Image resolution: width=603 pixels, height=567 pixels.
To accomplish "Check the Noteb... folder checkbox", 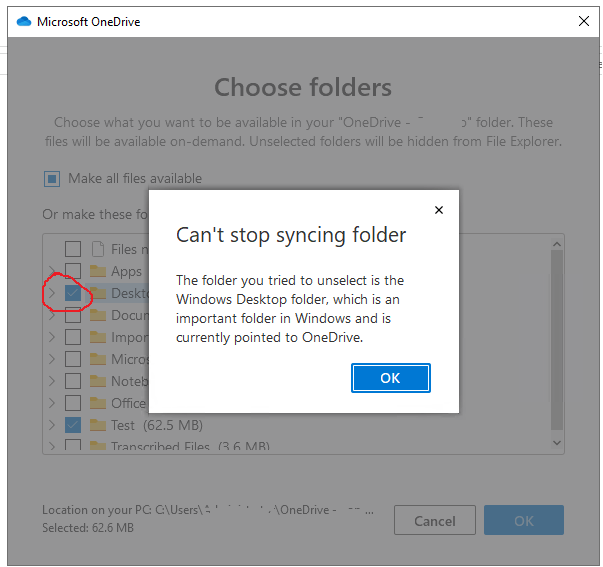I will point(73,381).
